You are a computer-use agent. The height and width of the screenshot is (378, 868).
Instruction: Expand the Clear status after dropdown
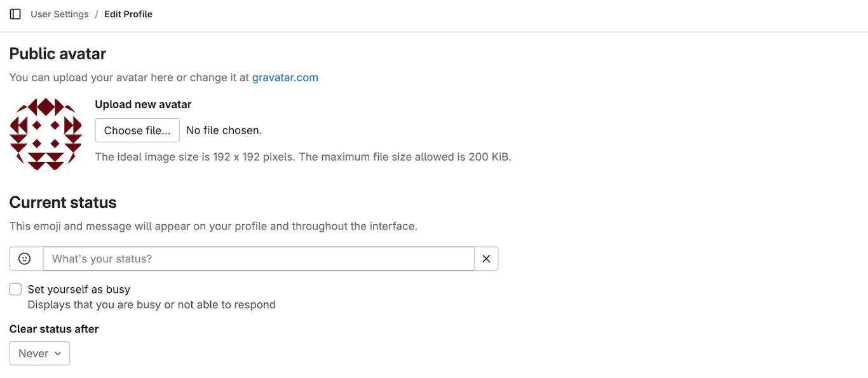tap(39, 353)
